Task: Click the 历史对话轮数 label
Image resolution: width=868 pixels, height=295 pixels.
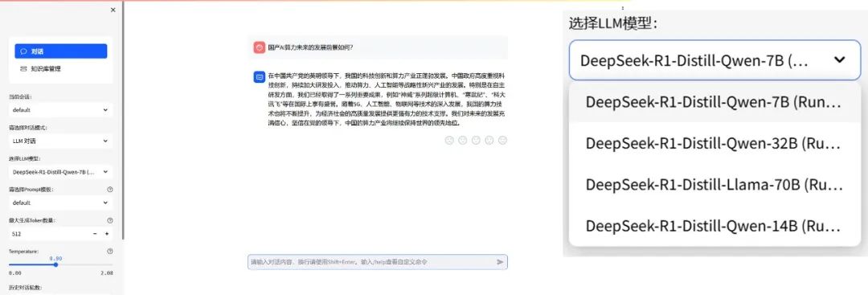Action: [25, 288]
